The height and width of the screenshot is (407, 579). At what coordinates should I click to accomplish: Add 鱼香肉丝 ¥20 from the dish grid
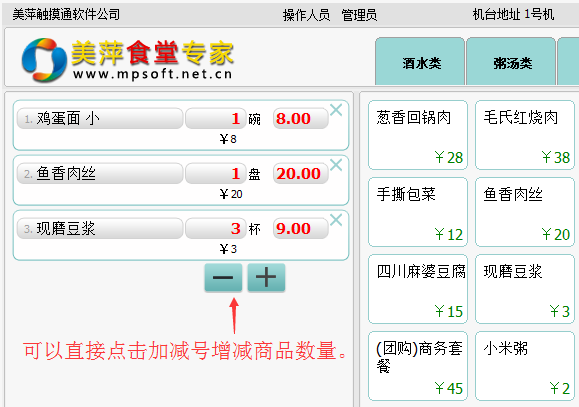[525, 212]
